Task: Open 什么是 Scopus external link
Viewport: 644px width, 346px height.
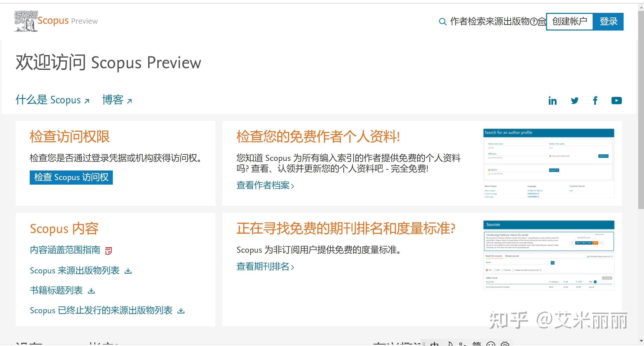Action: point(52,100)
